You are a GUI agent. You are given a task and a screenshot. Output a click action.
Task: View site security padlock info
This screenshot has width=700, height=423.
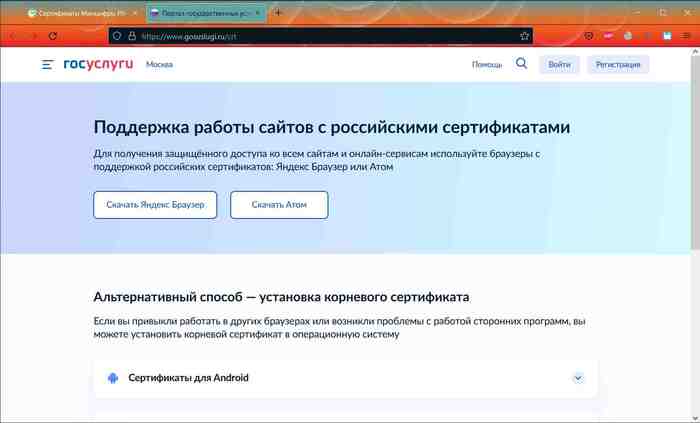click(132, 36)
